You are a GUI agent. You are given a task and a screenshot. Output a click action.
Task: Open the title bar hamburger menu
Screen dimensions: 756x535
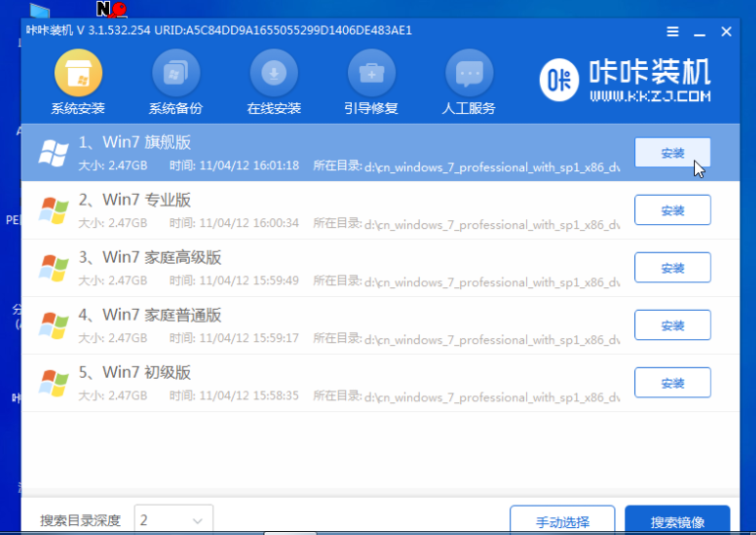tap(672, 31)
